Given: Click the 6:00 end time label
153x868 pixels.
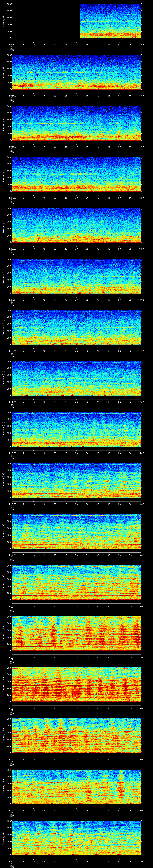Looking at the screenshot, I should pos(141,96).
